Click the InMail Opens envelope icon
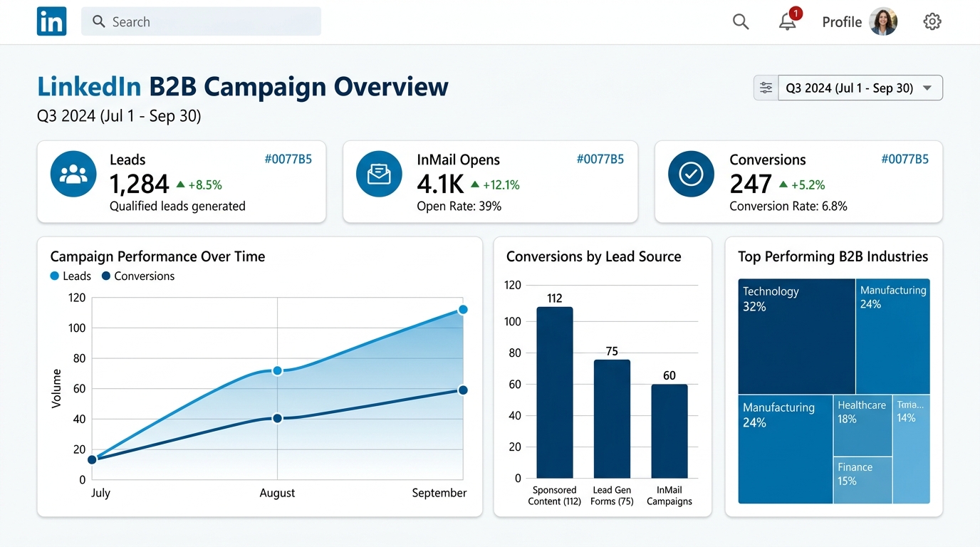The image size is (980, 547). coord(379,174)
